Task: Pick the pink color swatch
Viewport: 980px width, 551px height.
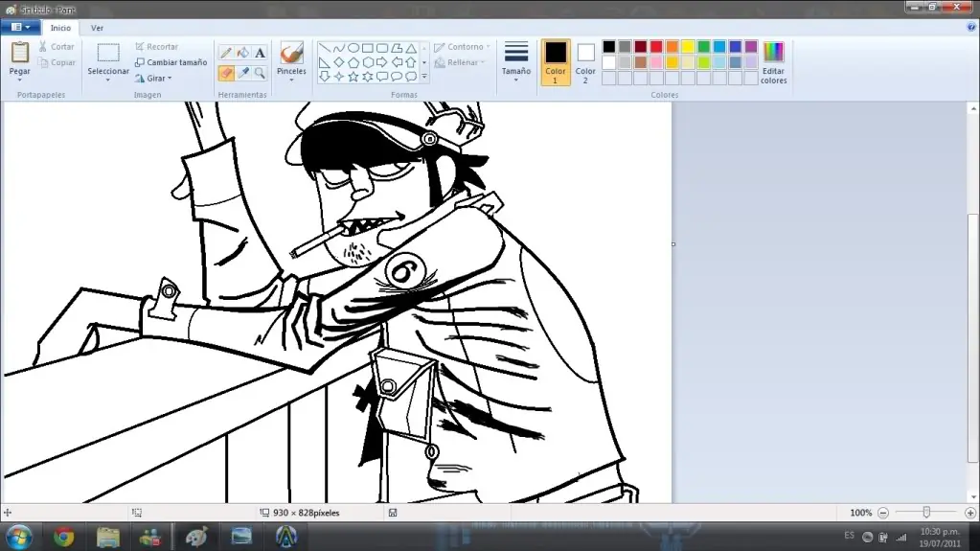Action: pos(656,62)
